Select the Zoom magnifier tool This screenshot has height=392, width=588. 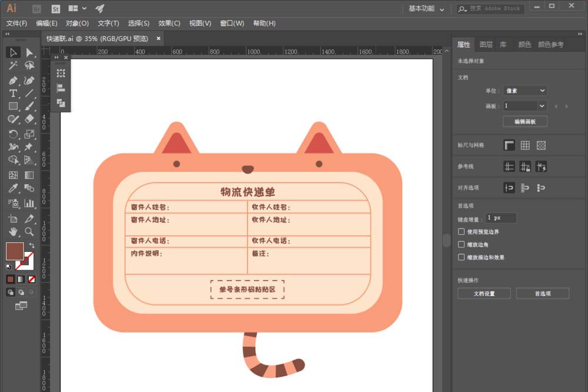29,232
